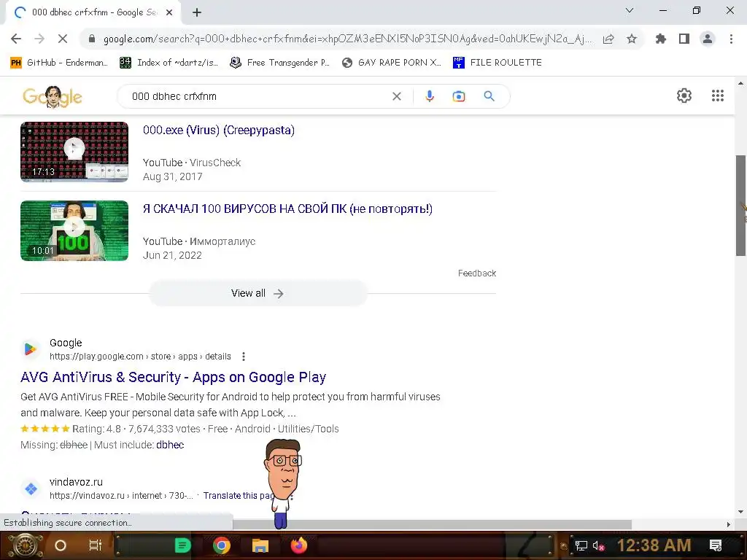Stop loading the page
747x560 pixels.
pos(63,39)
